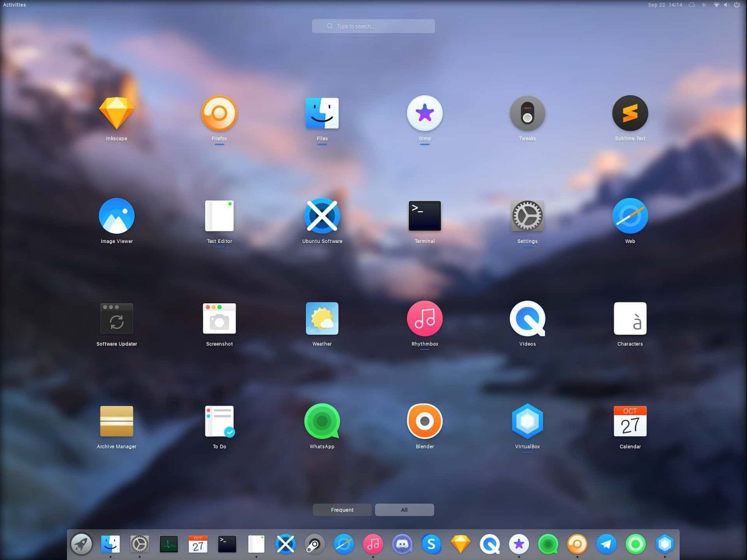The image size is (747, 560).
Task: Open Ubuntu Software from the grid
Action: pyautogui.click(x=322, y=216)
